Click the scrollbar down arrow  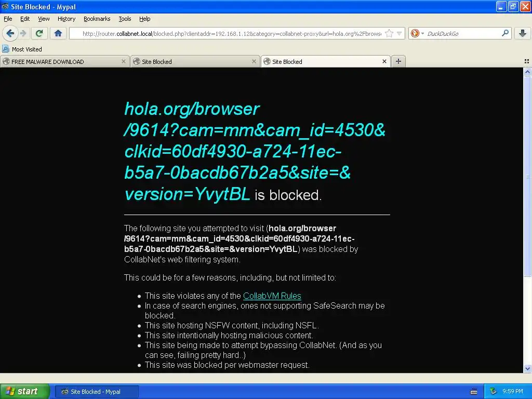pos(527,368)
